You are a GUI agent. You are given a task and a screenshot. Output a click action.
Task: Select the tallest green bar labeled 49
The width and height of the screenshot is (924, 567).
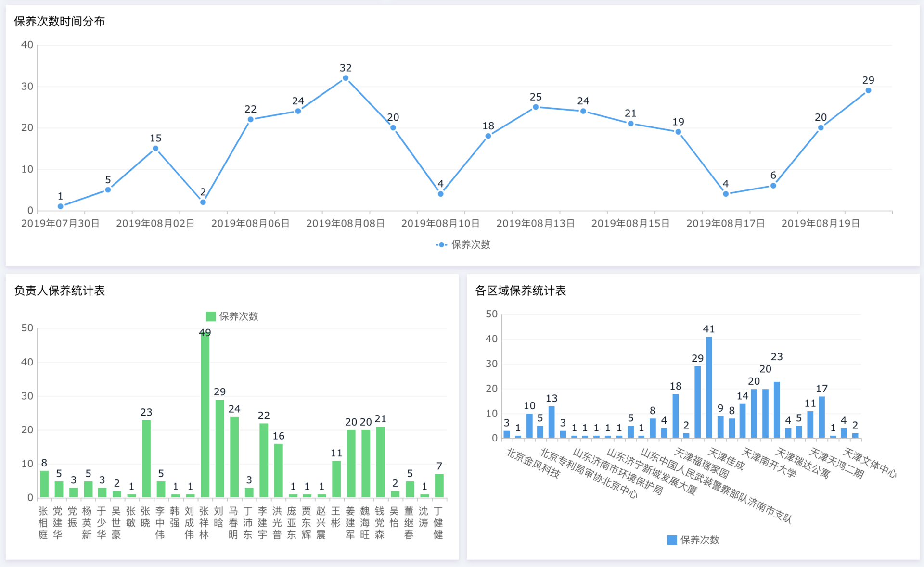pyautogui.click(x=205, y=415)
